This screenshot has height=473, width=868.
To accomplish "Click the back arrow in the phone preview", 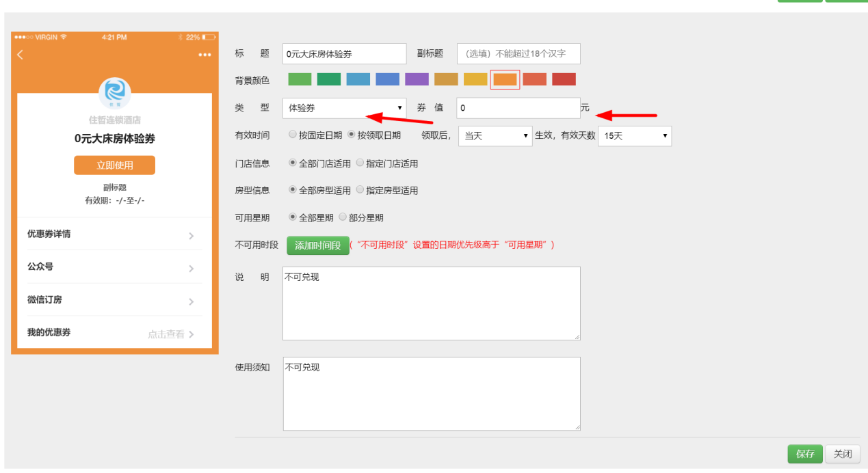I will [x=20, y=54].
